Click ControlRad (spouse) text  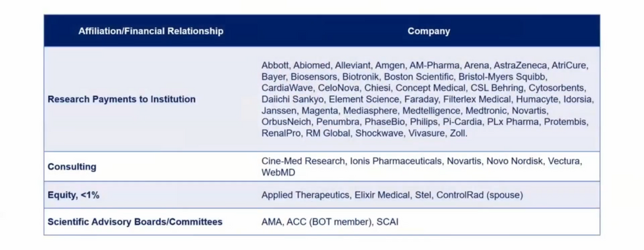[x=480, y=195]
